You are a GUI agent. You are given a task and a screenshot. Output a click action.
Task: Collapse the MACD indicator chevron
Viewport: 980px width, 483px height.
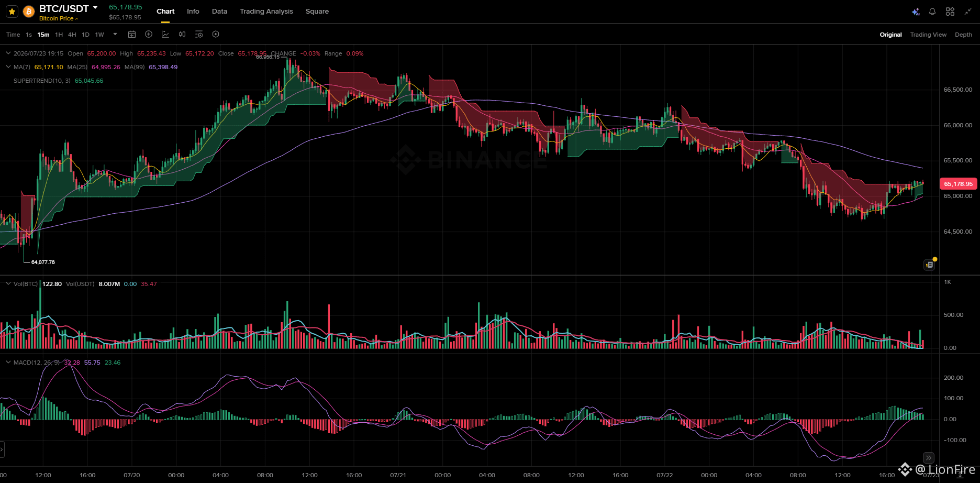click(x=8, y=363)
